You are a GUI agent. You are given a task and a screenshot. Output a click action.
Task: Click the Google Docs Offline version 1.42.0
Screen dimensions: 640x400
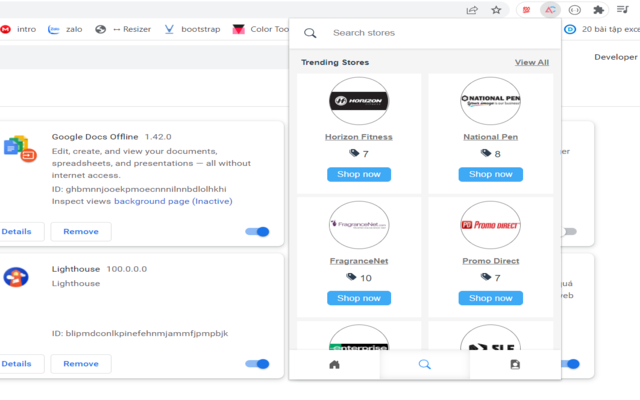point(158,137)
